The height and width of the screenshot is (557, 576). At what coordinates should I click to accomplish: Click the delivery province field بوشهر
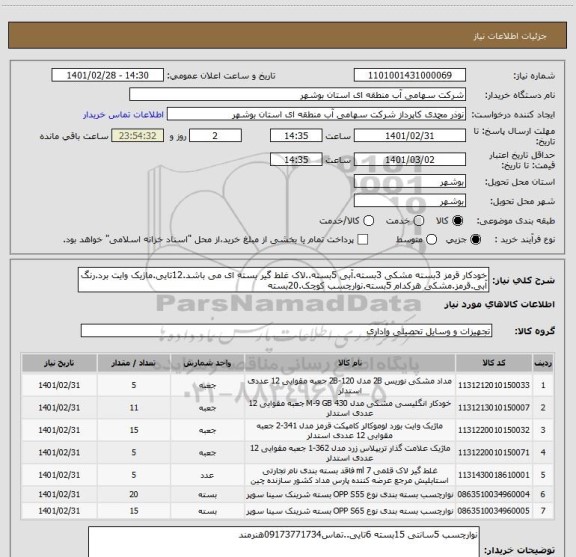coord(410,182)
